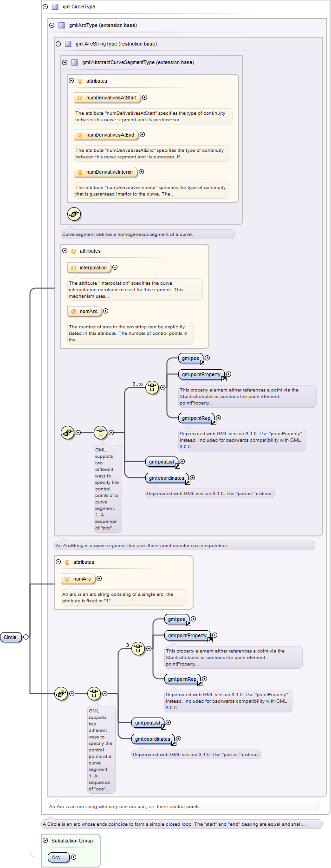The height and width of the screenshot is (868, 331).
Task: Expand the interpolation attribute details
Action: pos(115,268)
